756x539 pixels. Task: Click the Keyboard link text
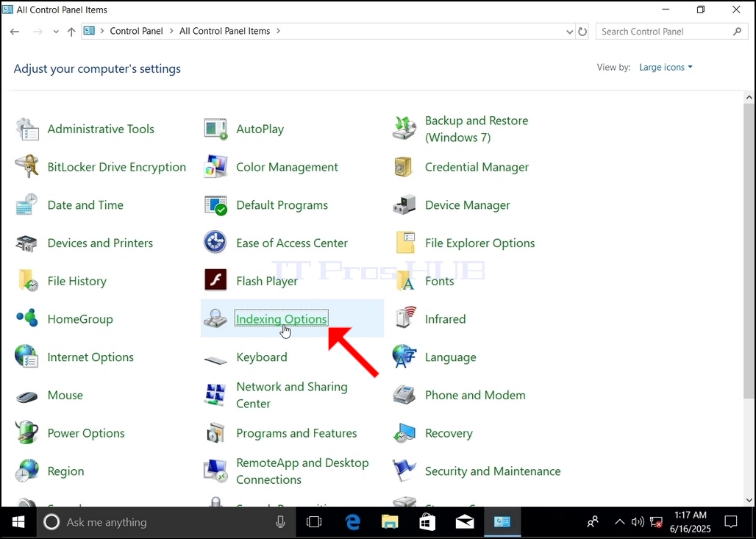click(x=262, y=357)
